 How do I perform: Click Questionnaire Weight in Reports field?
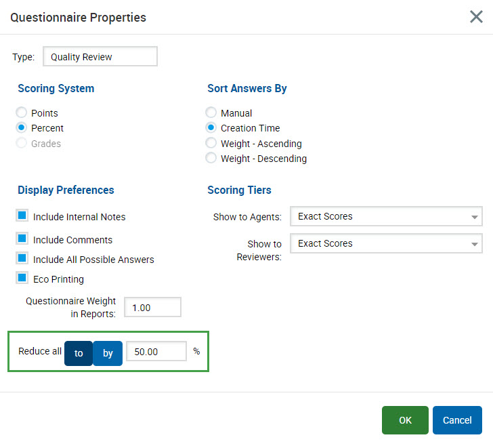point(152,308)
